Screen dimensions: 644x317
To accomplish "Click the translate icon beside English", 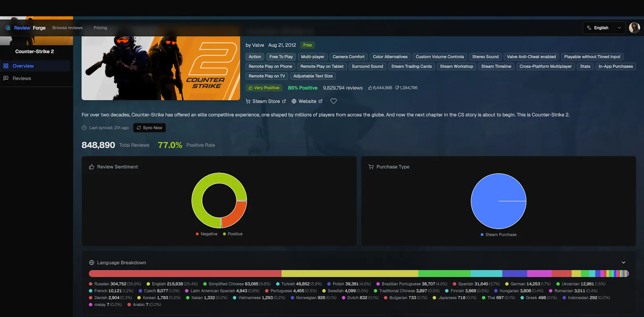I will click(589, 28).
